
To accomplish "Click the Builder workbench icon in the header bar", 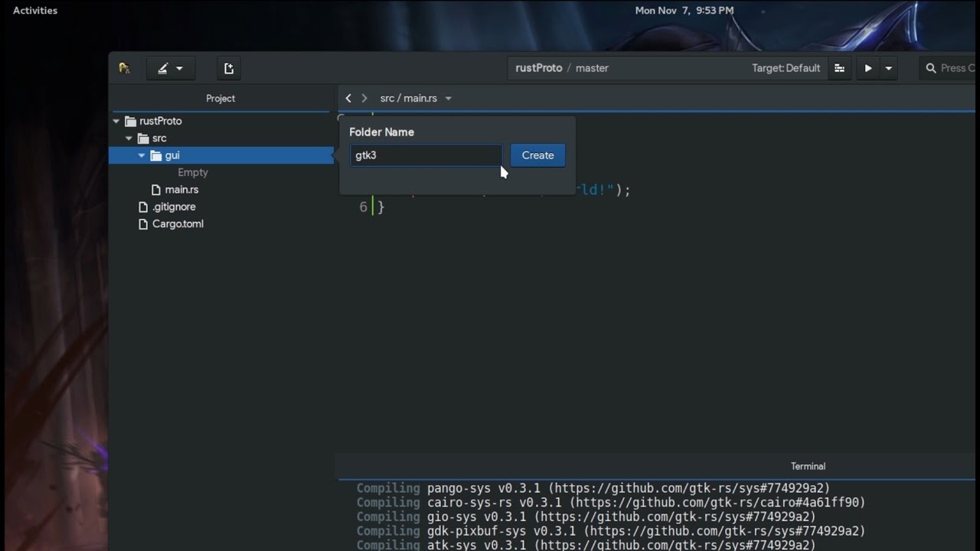I will tap(124, 68).
